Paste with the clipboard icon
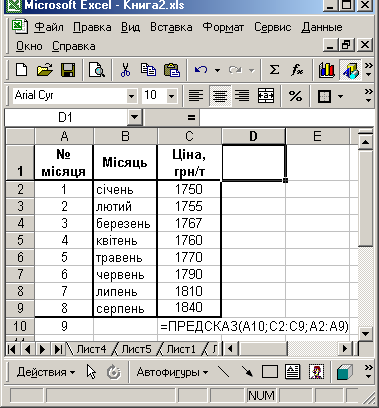 [x=172, y=70]
